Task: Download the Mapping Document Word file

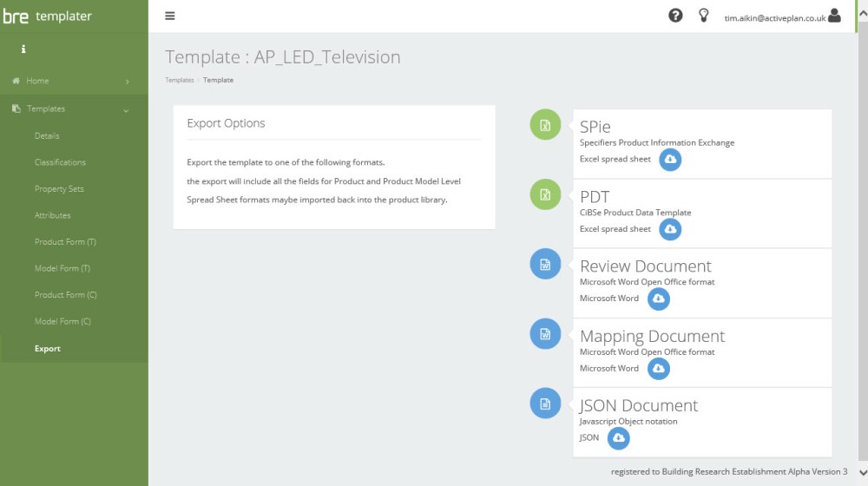Action: pos(659,369)
